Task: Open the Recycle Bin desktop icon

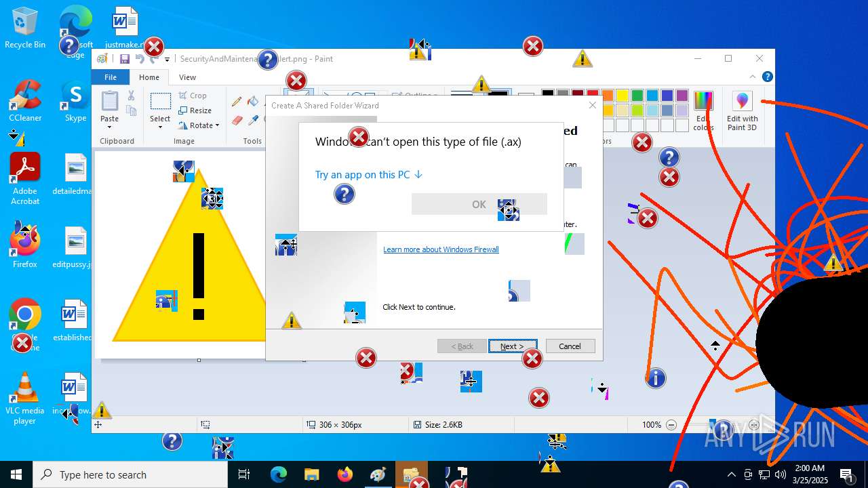Action: (x=25, y=28)
